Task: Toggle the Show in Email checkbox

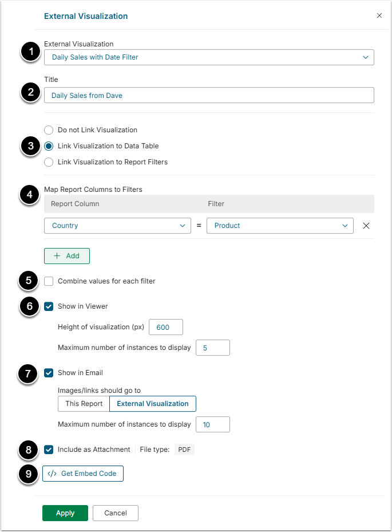Action: click(49, 373)
